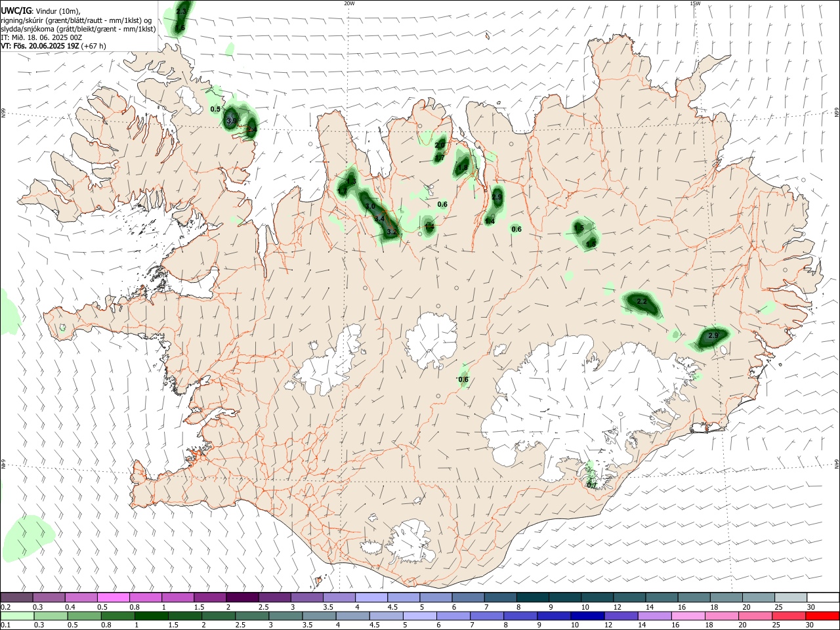The height and width of the screenshot is (630, 840).
Task: Select the pale grey swatch between 25 and 30 in the top legend row
Action: [791, 597]
